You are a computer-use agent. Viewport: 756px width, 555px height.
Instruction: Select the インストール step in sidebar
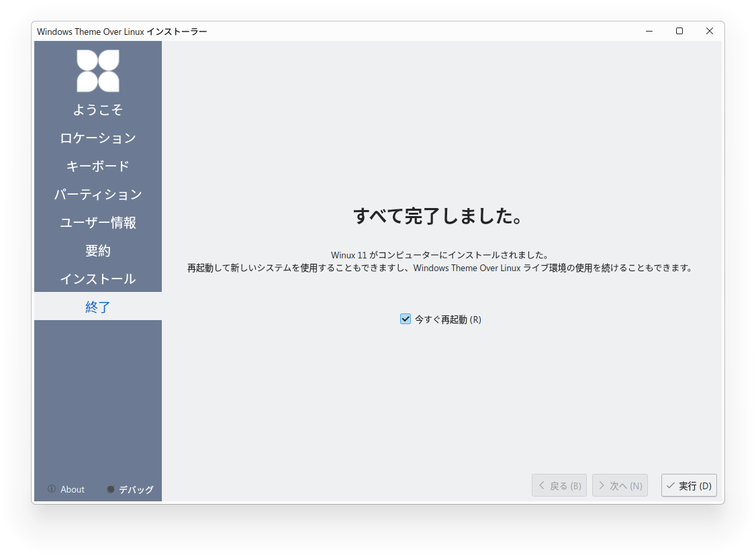[98, 279]
